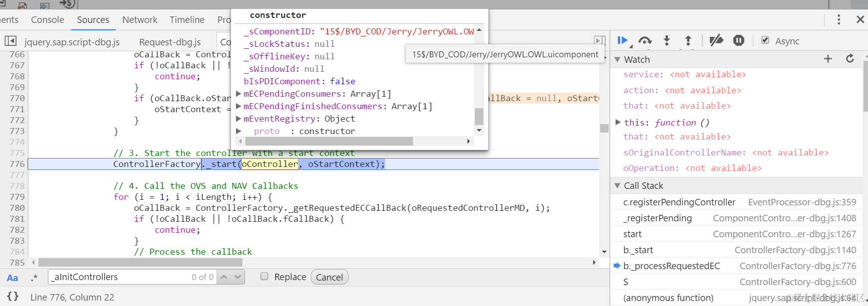Toggle pause on exceptions icon

739,40
